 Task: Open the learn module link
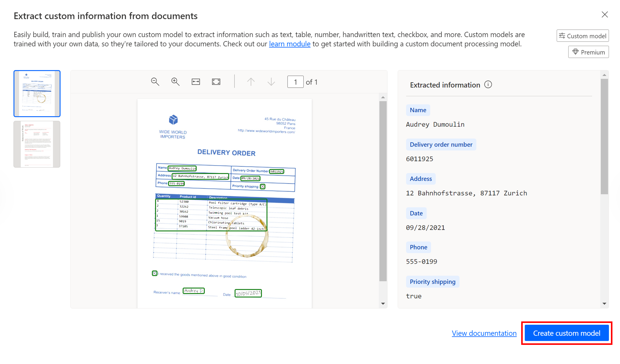[x=289, y=44]
